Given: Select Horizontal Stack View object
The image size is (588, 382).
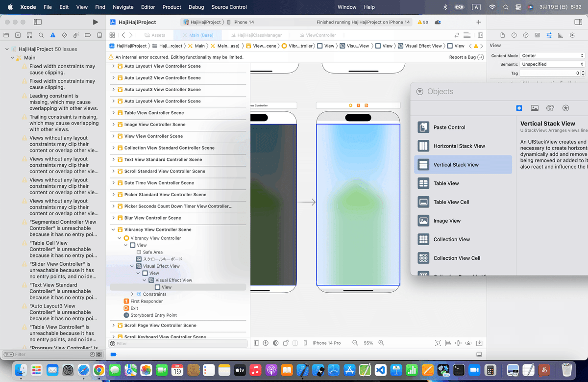Looking at the screenshot, I should coord(463,146).
